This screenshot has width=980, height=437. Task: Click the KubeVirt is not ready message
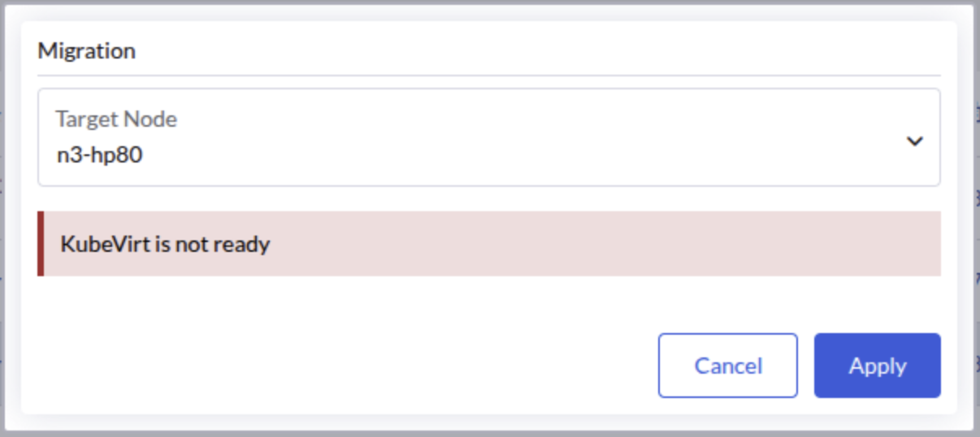165,244
